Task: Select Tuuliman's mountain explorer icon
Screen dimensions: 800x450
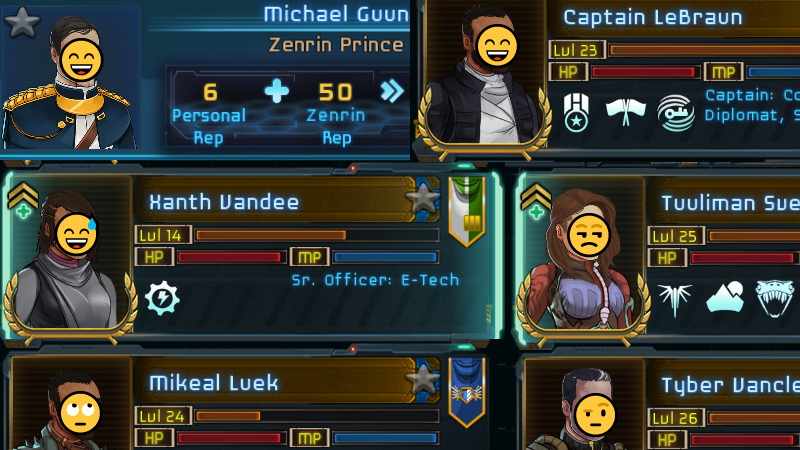Action: click(x=724, y=296)
